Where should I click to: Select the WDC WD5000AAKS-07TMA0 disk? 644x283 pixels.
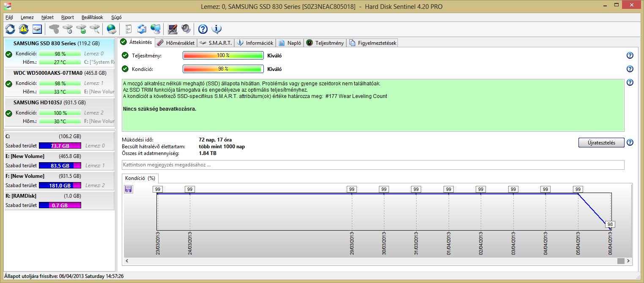click(x=59, y=82)
